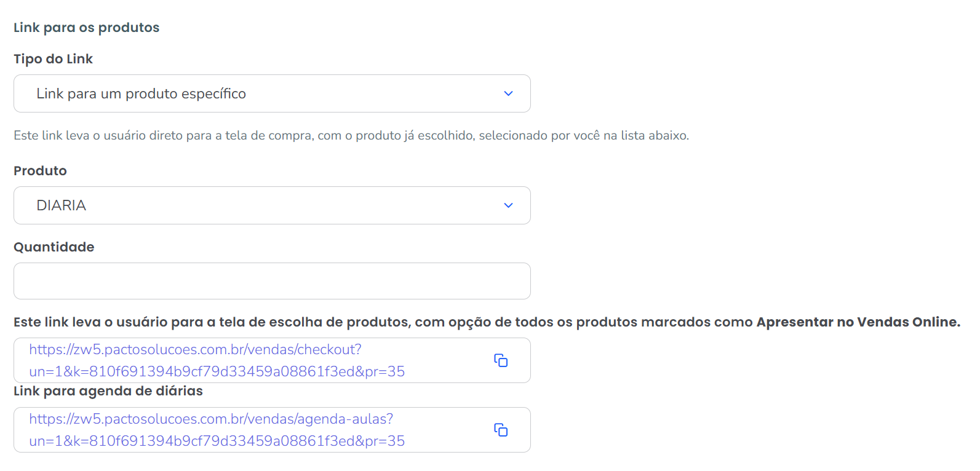This screenshot has height=471, width=980.
Task: Open the zw5 vendas/checkout URL
Action: pyautogui.click(x=195, y=350)
